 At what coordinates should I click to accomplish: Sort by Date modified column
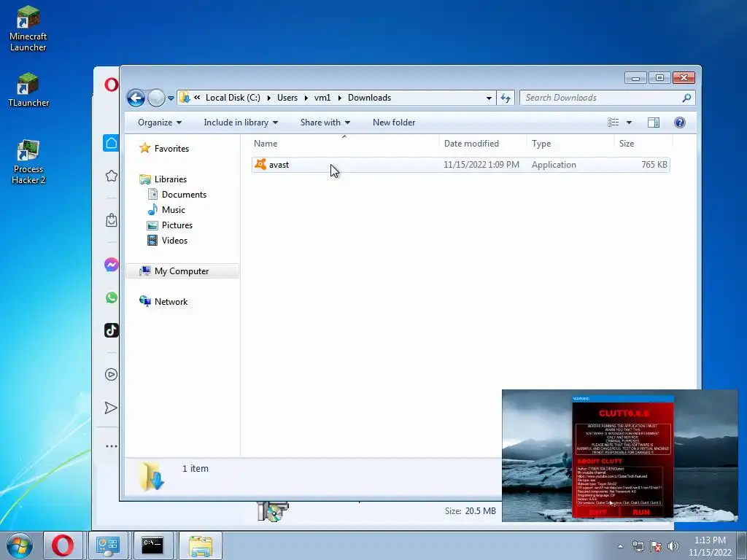click(483, 144)
